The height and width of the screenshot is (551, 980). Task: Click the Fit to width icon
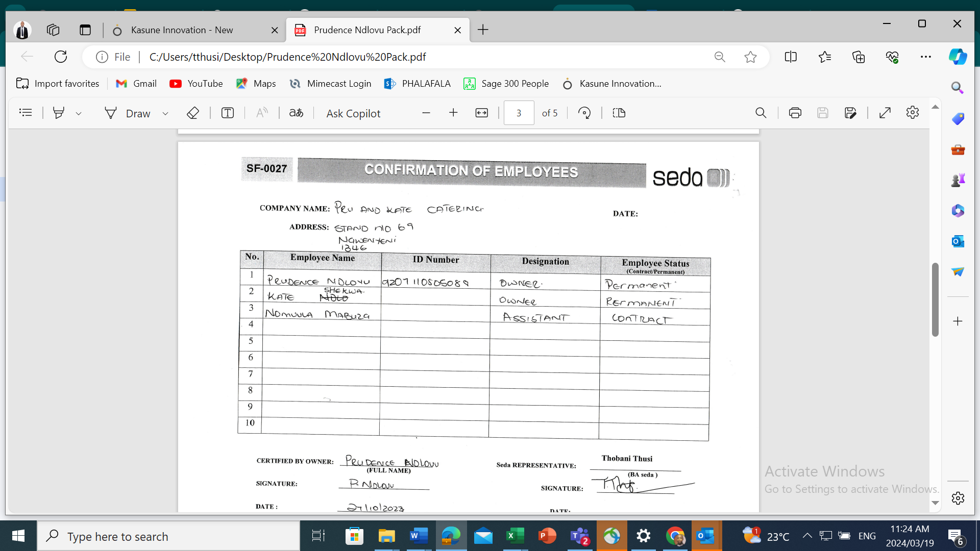pyautogui.click(x=481, y=113)
